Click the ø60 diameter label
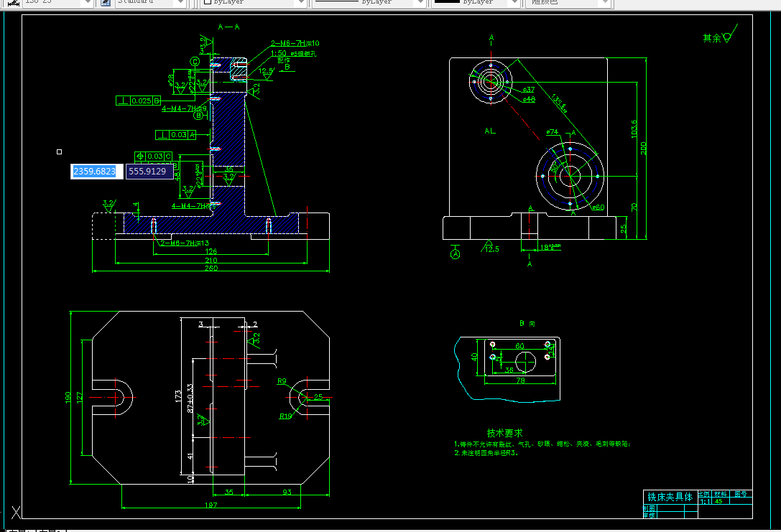The width and height of the screenshot is (781, 532). (x=599, y=207)
